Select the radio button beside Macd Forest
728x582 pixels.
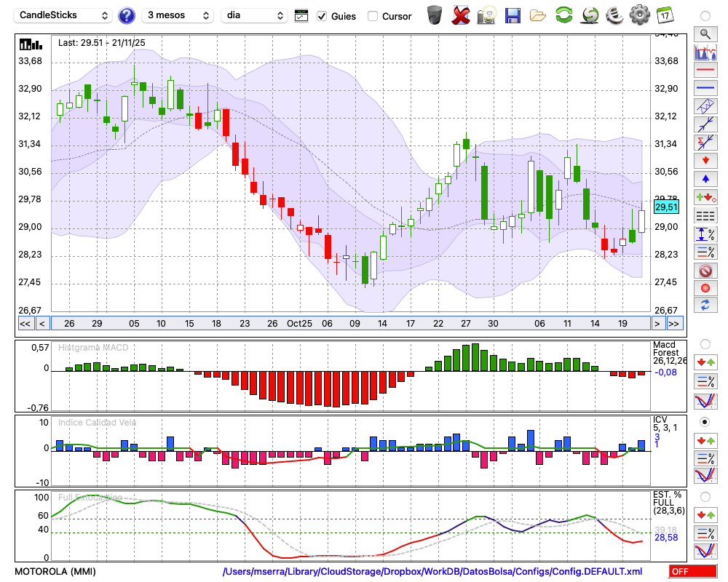pos(705,343)
